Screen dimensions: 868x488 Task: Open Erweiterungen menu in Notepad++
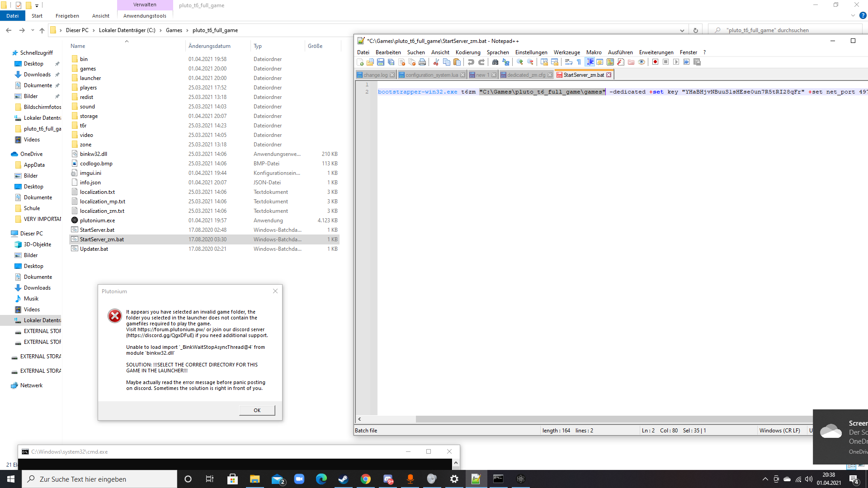pyautogui.click(x=656, y=52)
